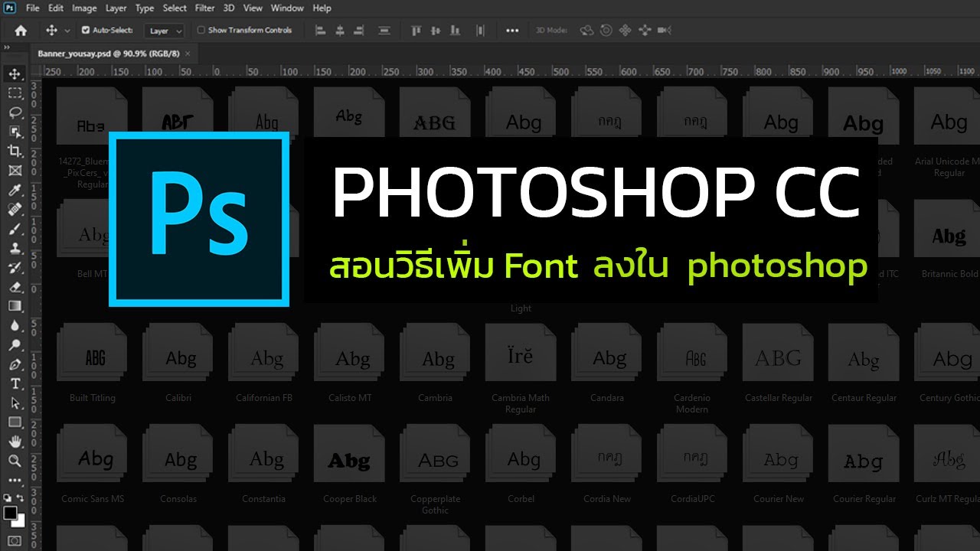Viewport: 980px width, 551px height.
Task: Open the Filter menu
Action: (204, 8)
